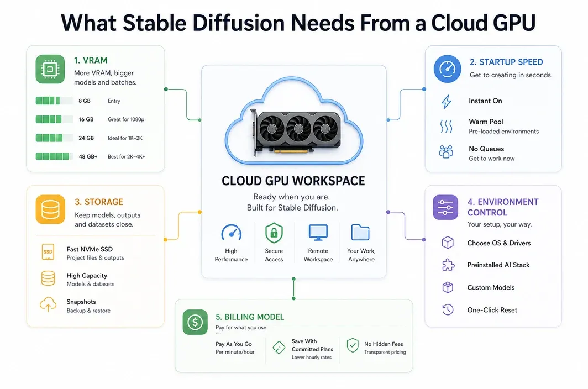Screen dimensions: 588x389
Task: Click the orange Storage database icon
Action: [50, 209]
